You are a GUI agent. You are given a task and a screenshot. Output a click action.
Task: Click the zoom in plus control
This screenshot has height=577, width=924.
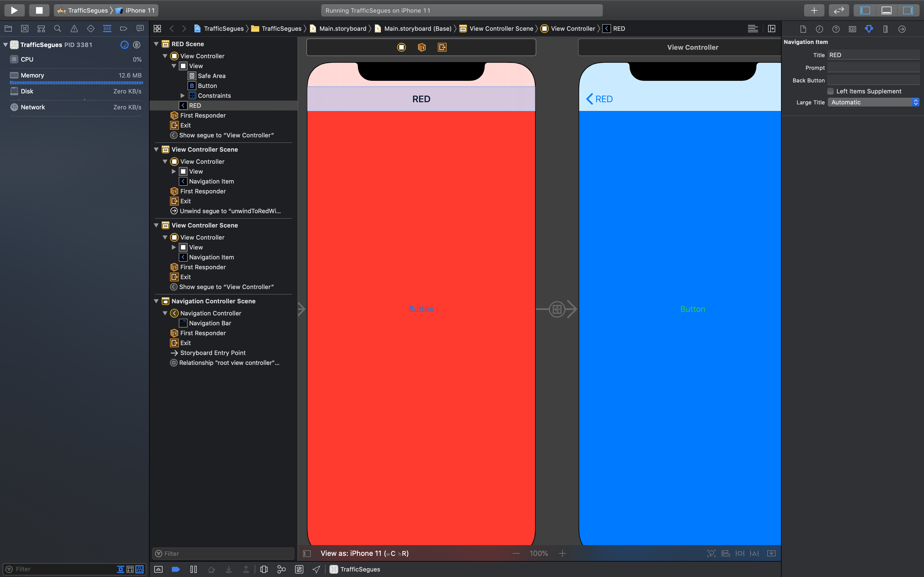pos(562,553)
